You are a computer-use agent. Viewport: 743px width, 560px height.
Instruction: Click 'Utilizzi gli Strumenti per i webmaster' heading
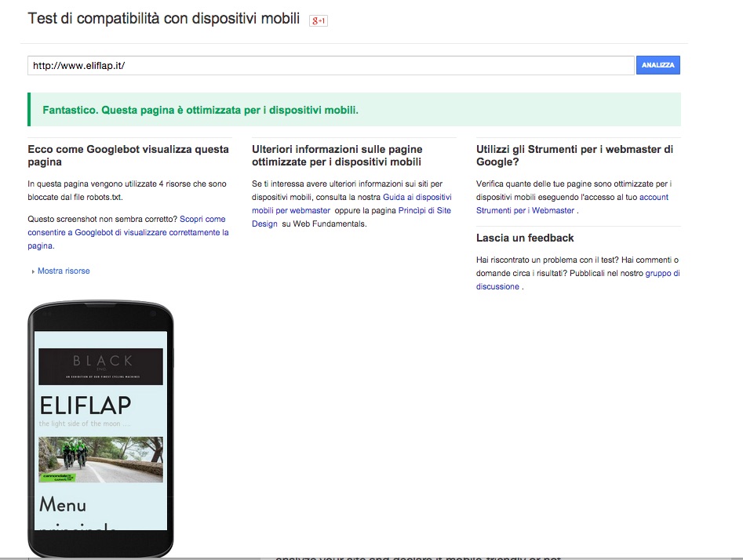pyautogui.click(x=574, y=155)
